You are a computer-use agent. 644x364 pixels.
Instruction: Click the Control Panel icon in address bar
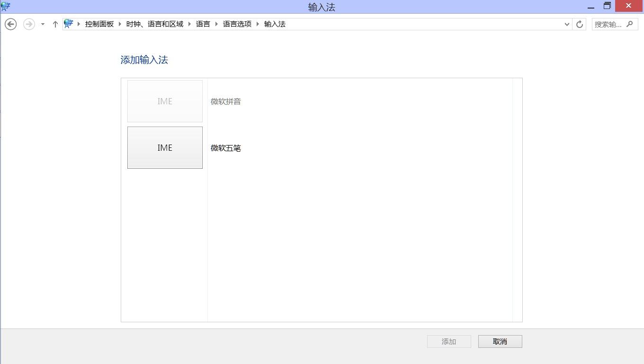[69, 24]
